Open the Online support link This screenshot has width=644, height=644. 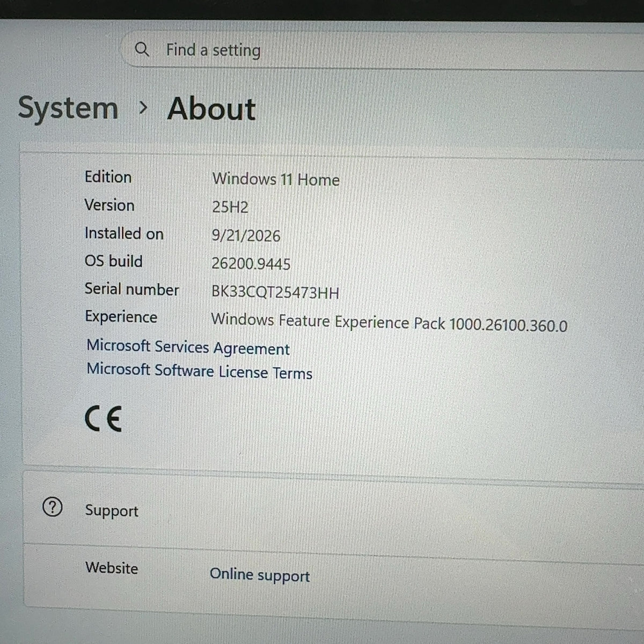click(x=260, y=575)
